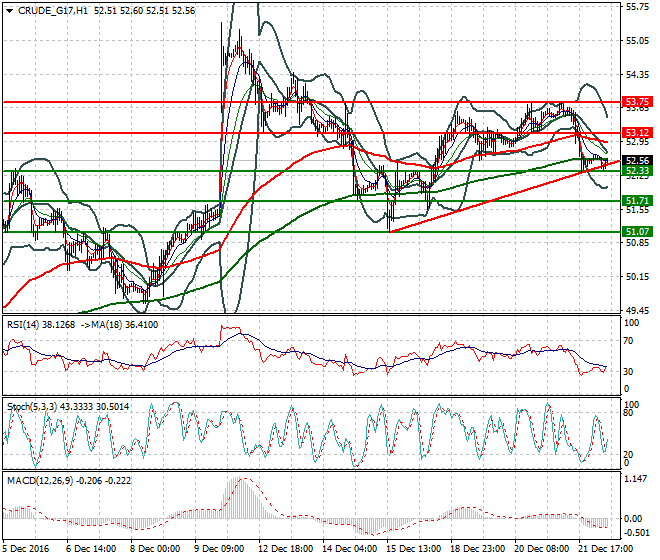Click the 49.45 price scale value
The image size is (660, 560).
[637, 311]
